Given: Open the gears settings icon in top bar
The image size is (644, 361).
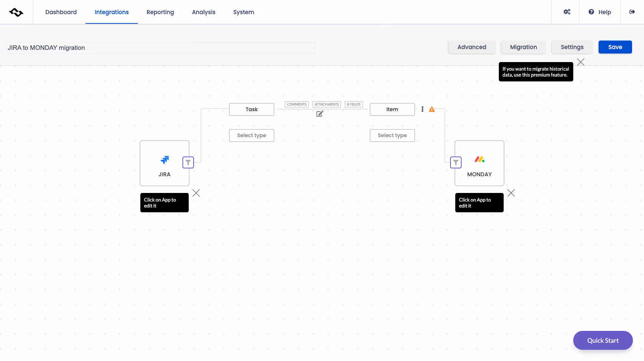Looking at the screenshot, I should tap(567, 12).
